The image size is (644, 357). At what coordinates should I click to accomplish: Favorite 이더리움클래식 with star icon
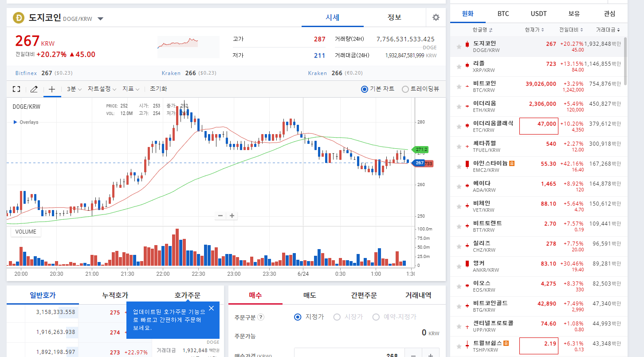[x=459, y=127]
